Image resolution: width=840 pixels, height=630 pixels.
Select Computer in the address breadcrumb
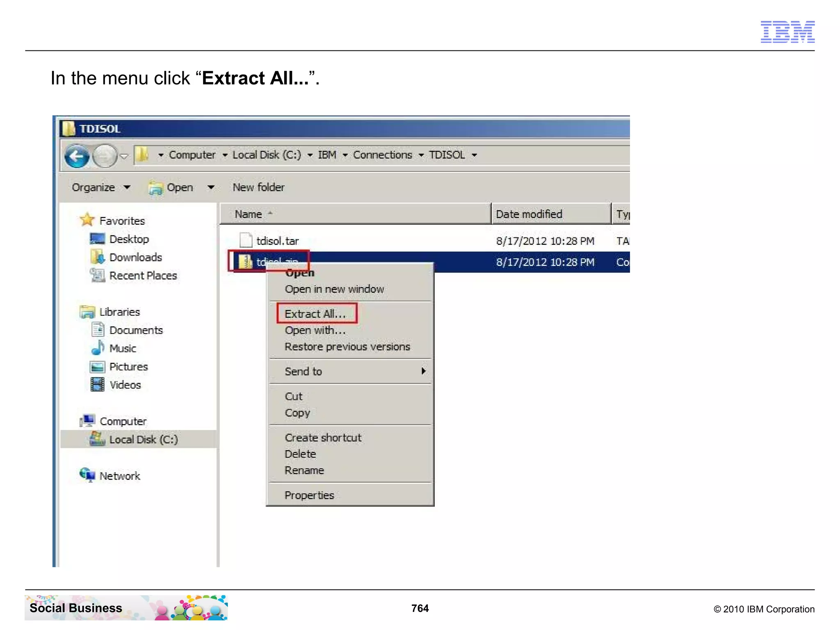click(x=192, y=155)
